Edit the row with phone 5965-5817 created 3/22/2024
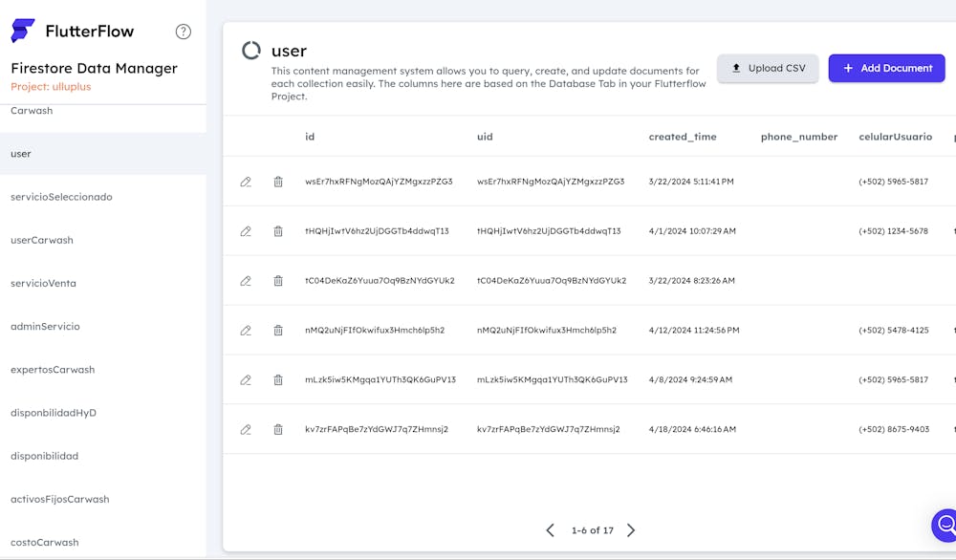The image size is (956, 560). (246, 182)
